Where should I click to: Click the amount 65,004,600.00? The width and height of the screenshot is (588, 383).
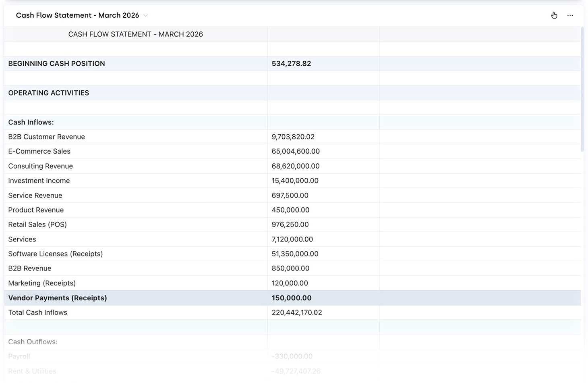(x=296, y=151)
